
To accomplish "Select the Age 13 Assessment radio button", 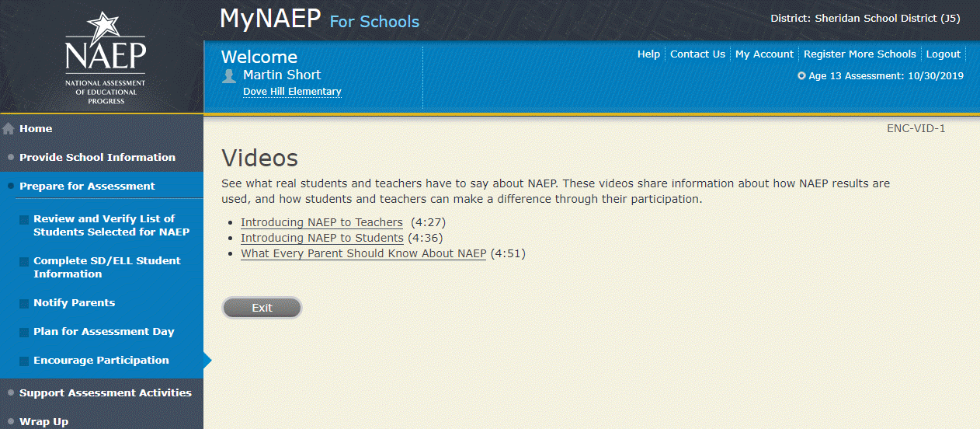I will pos(801,76).
